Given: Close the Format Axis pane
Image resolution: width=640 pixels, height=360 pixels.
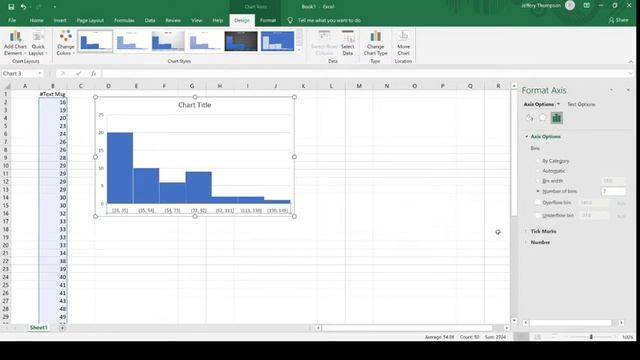Looking at the screenshot, I should coord(628,90).
